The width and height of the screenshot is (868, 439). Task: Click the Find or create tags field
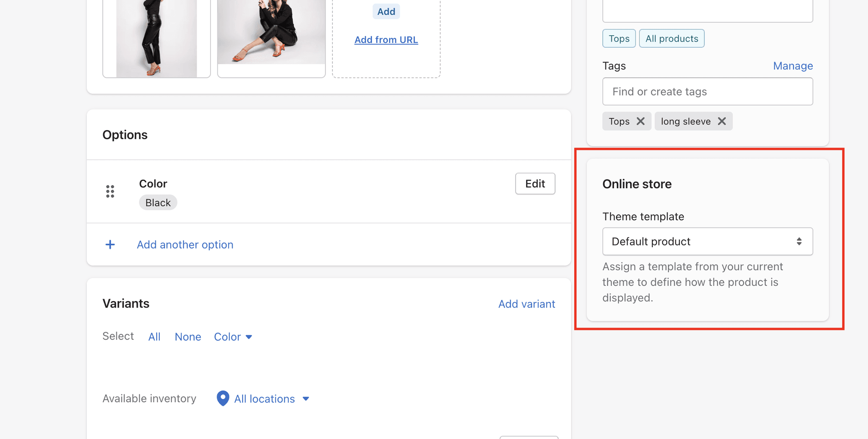click(x=707, y=92)
